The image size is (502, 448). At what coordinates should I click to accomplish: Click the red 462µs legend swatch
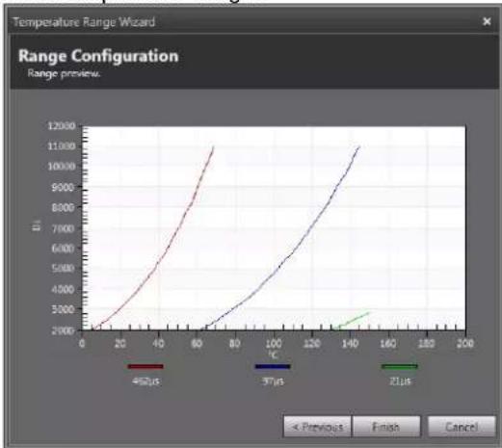click(x=145, y=366)
